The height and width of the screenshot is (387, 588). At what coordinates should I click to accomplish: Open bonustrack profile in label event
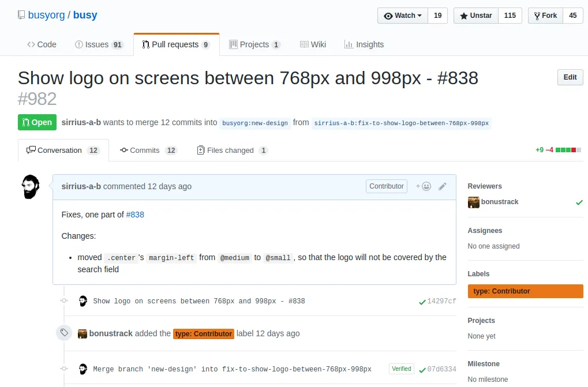111,333
